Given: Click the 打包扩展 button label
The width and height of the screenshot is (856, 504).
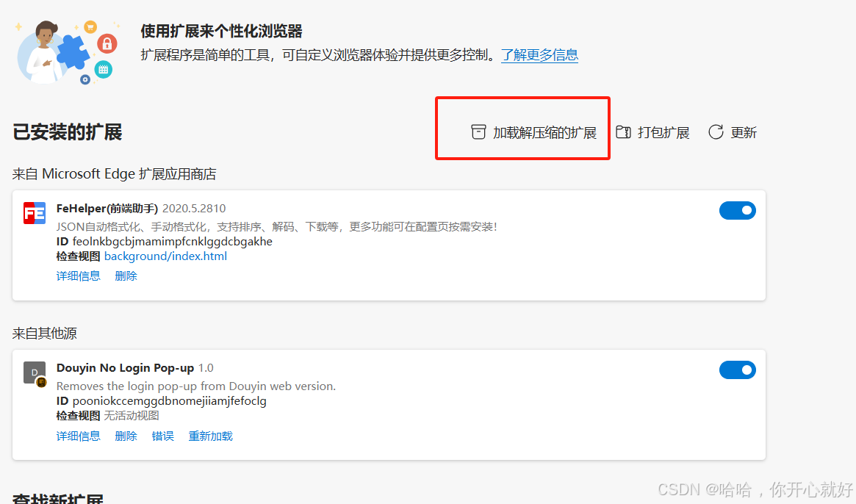Looking at the screenshot, I should [x=663, y=133].
